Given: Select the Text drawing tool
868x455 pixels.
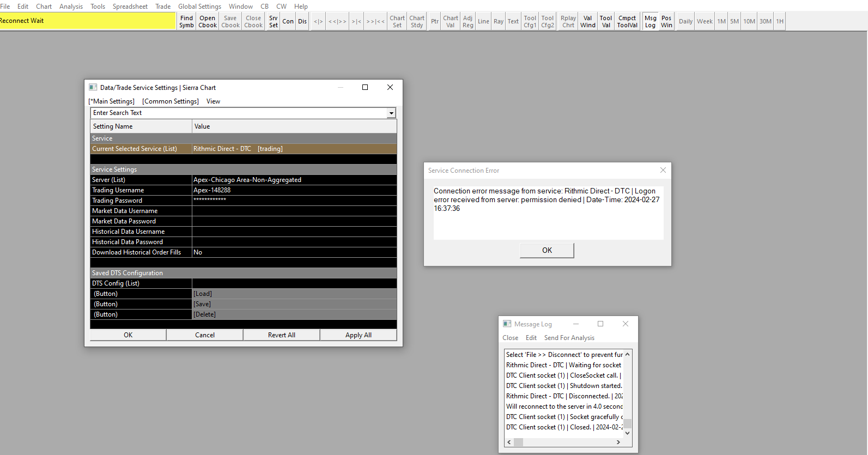Looking at the screenshot, I should click(513, 21).
